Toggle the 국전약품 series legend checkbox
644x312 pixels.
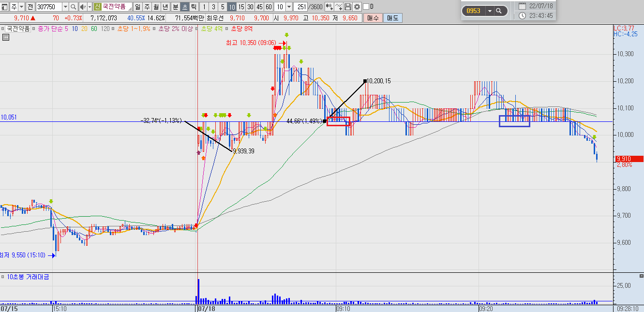click(x=3, y=29)
